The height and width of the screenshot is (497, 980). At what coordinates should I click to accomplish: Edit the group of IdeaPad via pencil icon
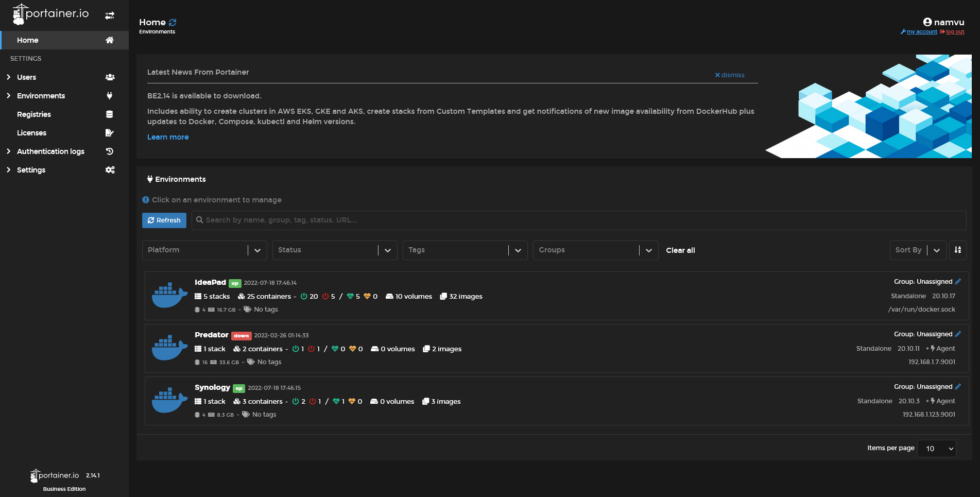(958, 282)
